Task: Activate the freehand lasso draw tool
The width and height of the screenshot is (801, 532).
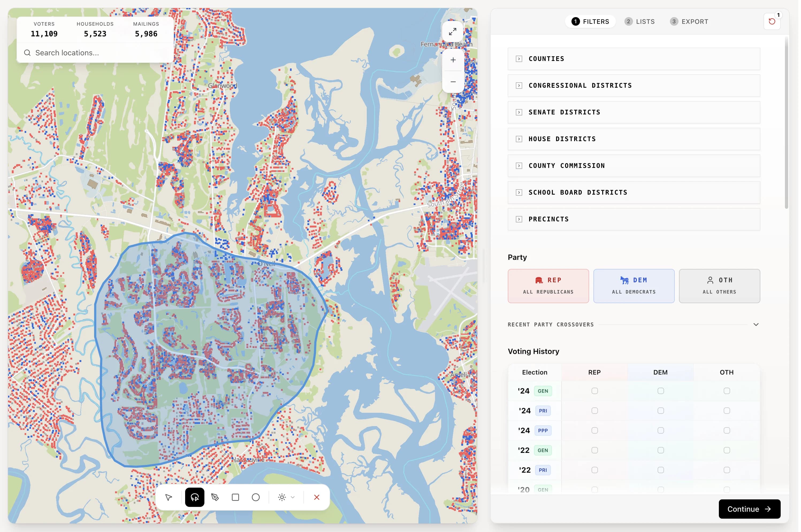Action: coord(194,497)
